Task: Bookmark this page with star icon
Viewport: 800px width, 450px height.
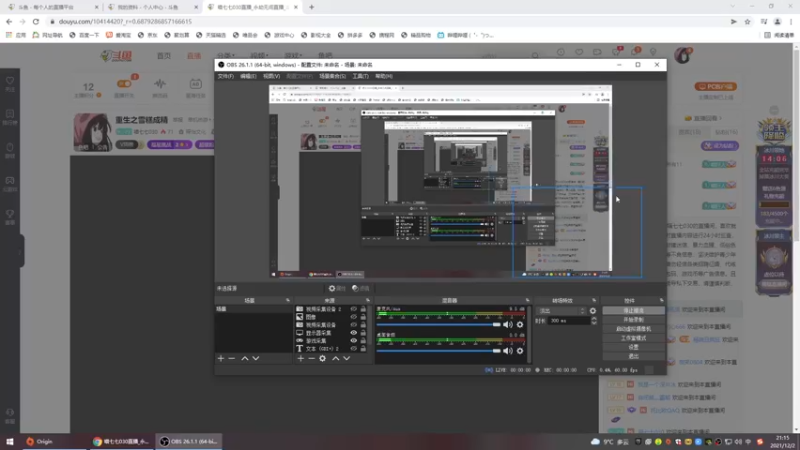Action: tap(747, 21)
